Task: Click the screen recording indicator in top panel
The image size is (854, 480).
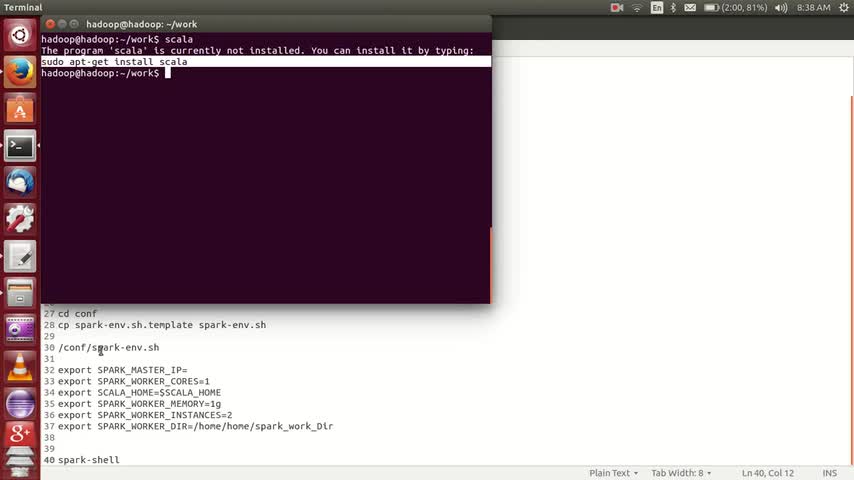Action: point(617,8)
